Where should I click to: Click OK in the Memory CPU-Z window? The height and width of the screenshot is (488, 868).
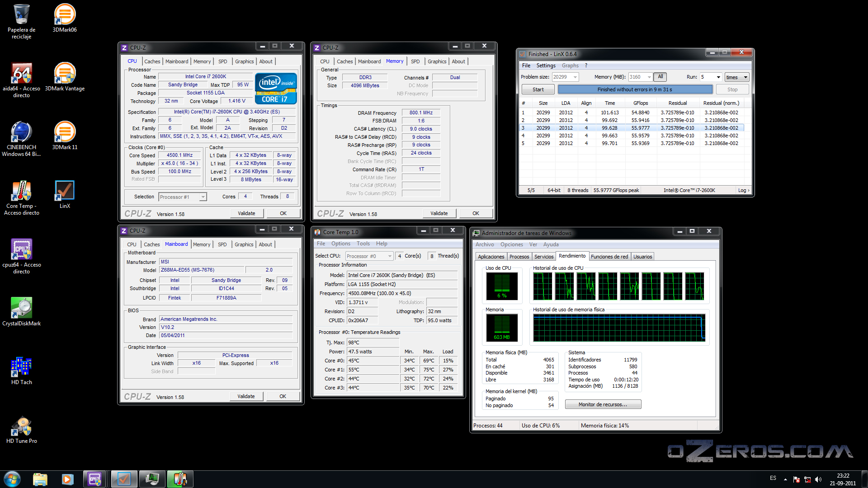click(x=476, y=213)
